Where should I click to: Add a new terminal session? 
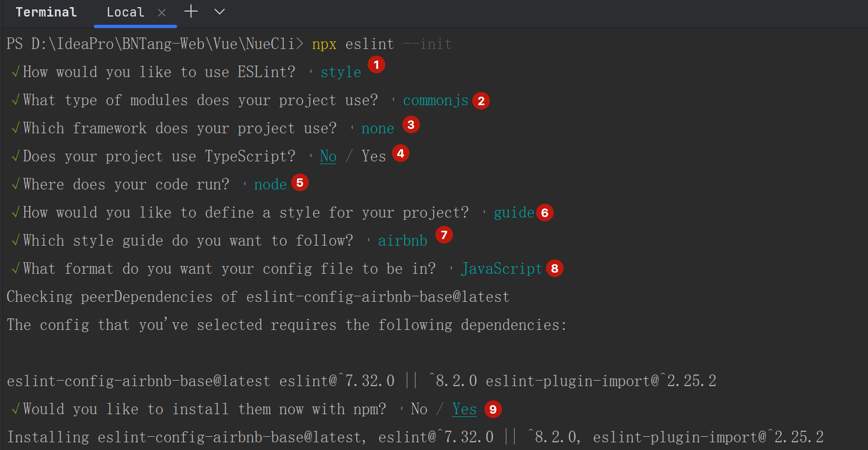(191, 12)
